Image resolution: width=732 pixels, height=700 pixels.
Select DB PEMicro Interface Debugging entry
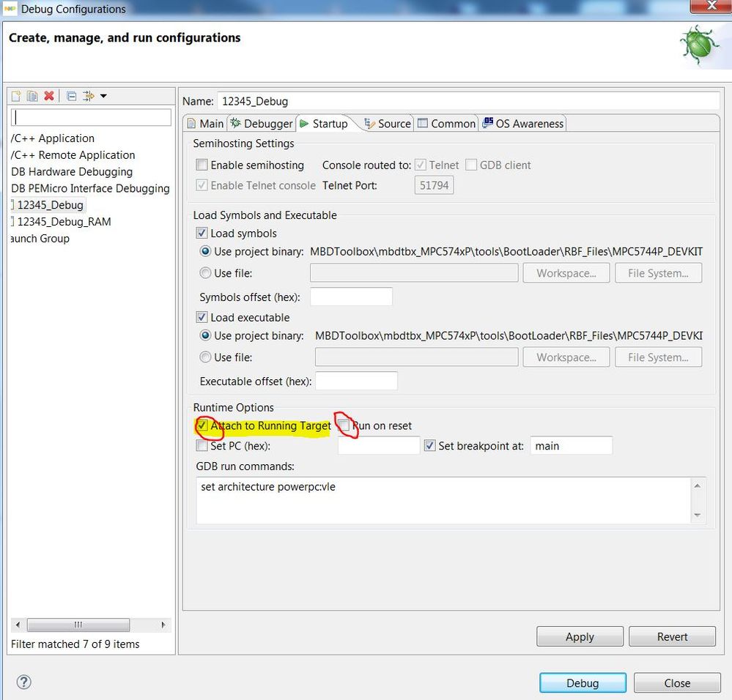point(90,188)
